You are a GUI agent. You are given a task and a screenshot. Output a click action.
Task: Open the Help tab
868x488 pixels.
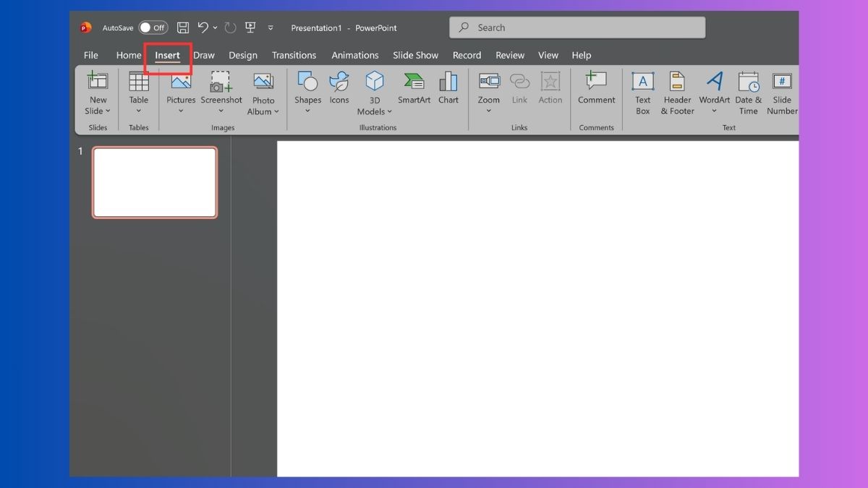582,55
